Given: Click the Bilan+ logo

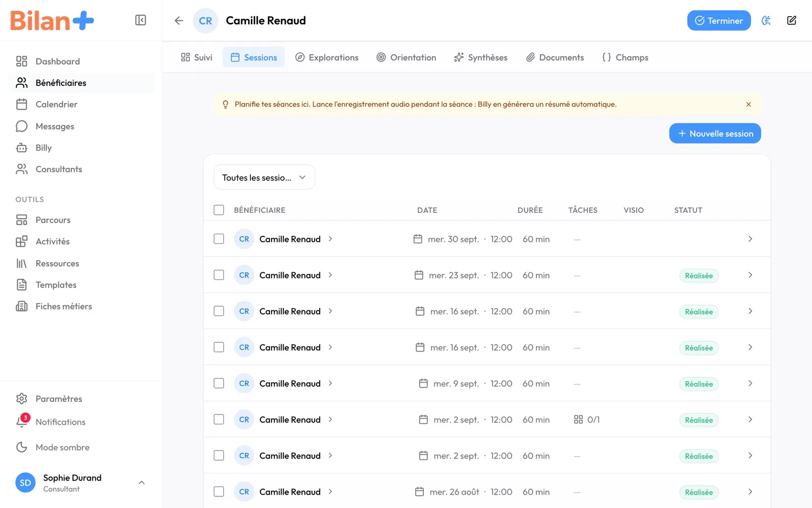Looking at the screenshot, I should pos(52,20).
